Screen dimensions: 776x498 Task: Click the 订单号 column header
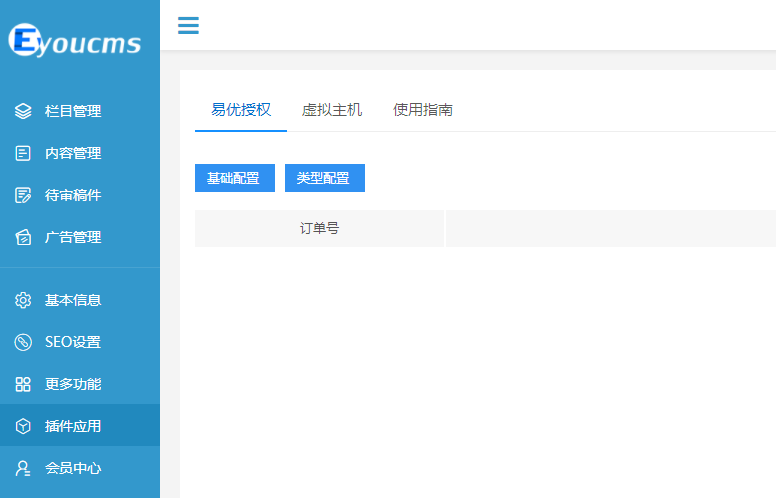[x=319, y=228]
